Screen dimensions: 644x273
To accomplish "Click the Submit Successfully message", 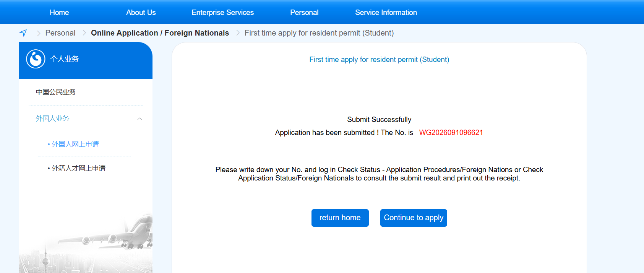I will tap(379, 120).
